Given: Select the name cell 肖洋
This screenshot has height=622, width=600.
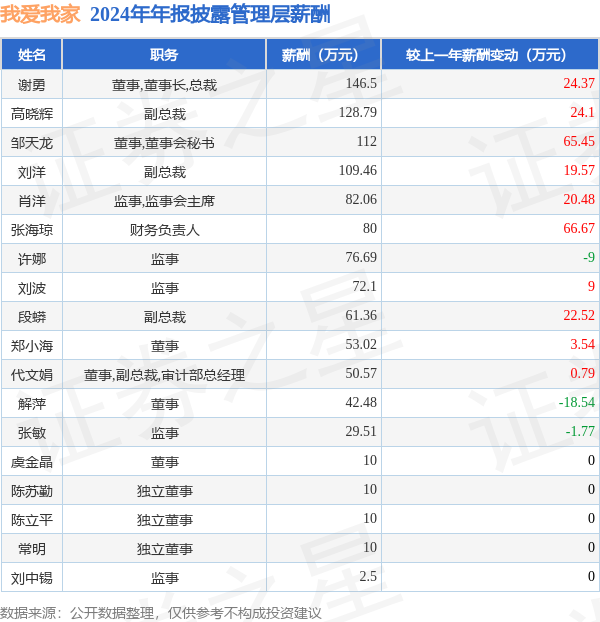Looking at the screenshot, I should [32, 201].
